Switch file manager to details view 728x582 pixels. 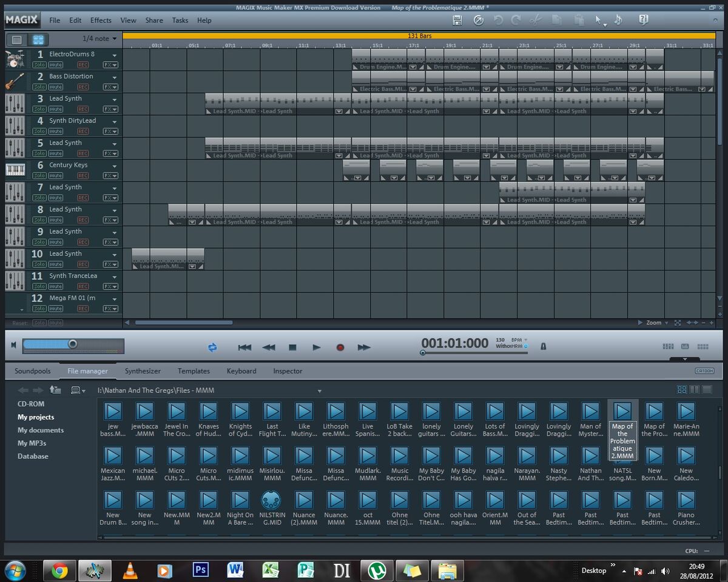[x=707, y=389]
